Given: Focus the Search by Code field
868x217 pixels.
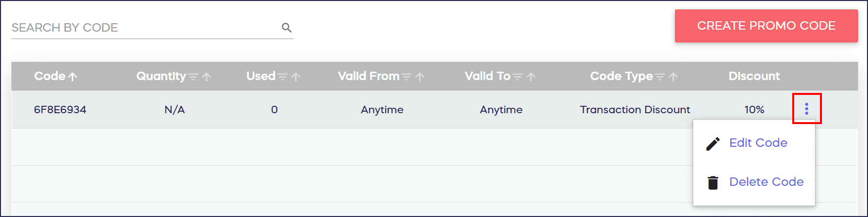Looking at the screenshot, I should (x=144, y=28).
